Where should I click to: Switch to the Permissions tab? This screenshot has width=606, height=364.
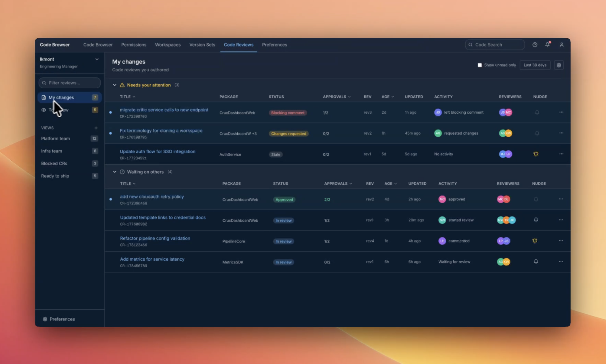point(134,45)
